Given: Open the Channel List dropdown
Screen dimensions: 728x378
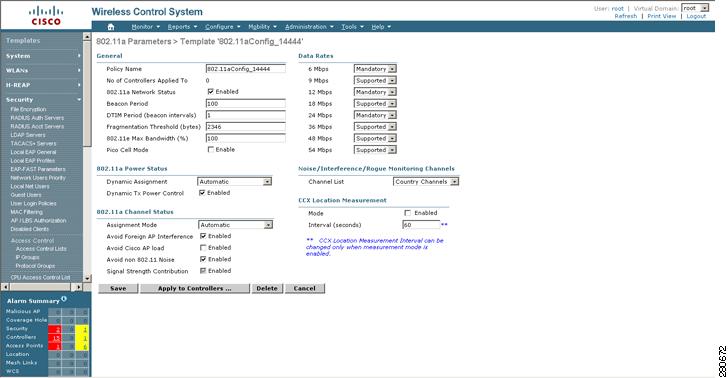Looking at the screenshot, I should click(x=426, y=182).
